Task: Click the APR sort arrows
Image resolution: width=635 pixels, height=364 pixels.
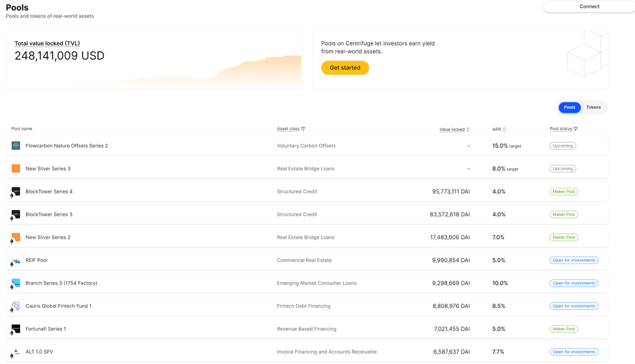Action: [x=504, y=130]
